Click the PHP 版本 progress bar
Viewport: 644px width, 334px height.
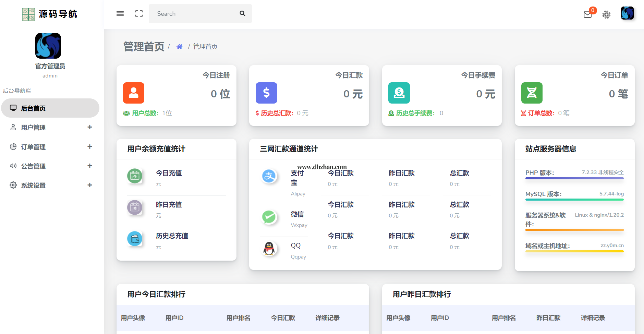click(574, 178)
